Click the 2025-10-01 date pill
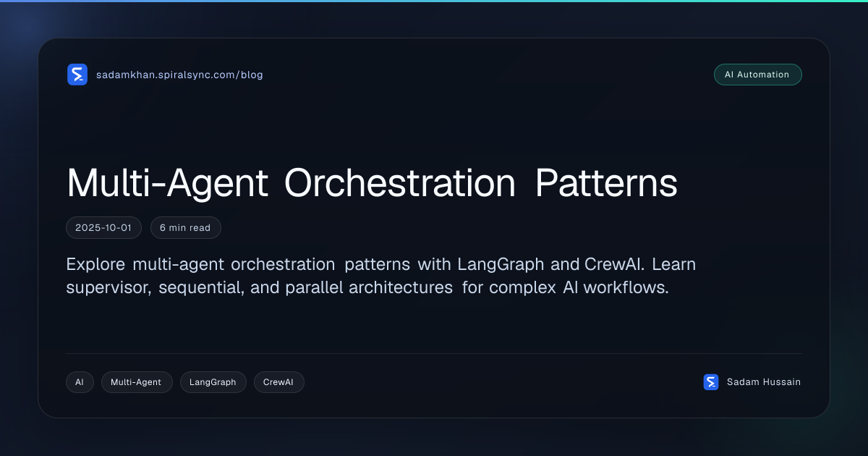Image resolution: width=868 pixels, height=456 pixels. pos(103,228)
